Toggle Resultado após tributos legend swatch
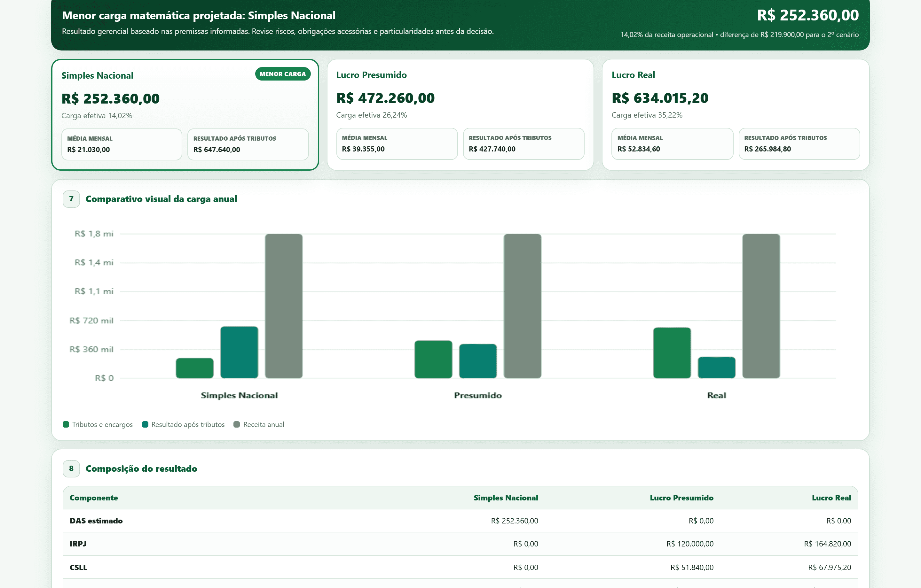This screenshot has width=921, height=588. 145,424
